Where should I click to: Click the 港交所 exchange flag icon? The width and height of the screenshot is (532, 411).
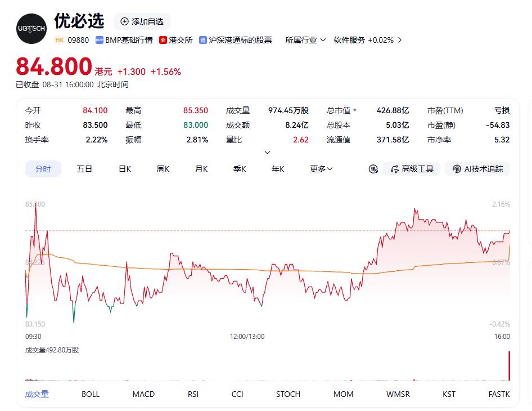(163, 40)
